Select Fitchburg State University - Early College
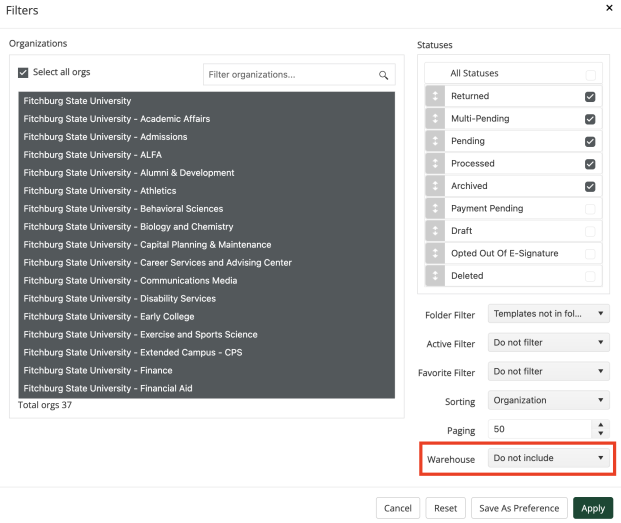The width and height of the screenshot is (621, 523). pos(206,317)
